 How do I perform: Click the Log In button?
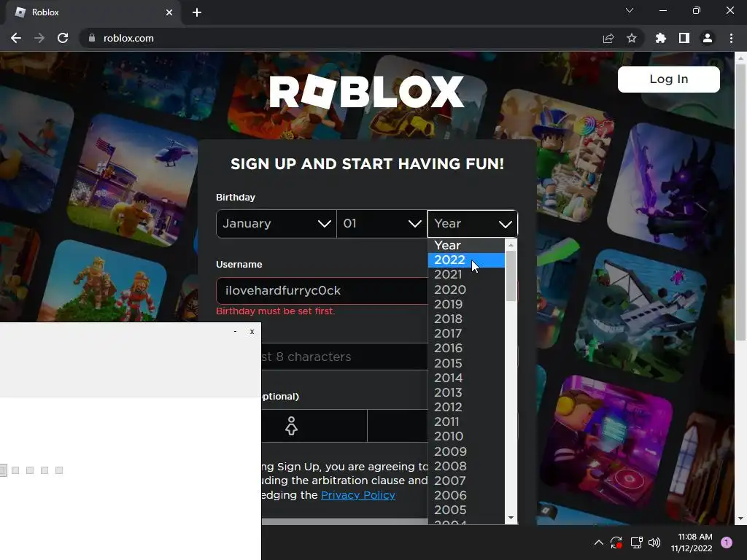point(669,79)
